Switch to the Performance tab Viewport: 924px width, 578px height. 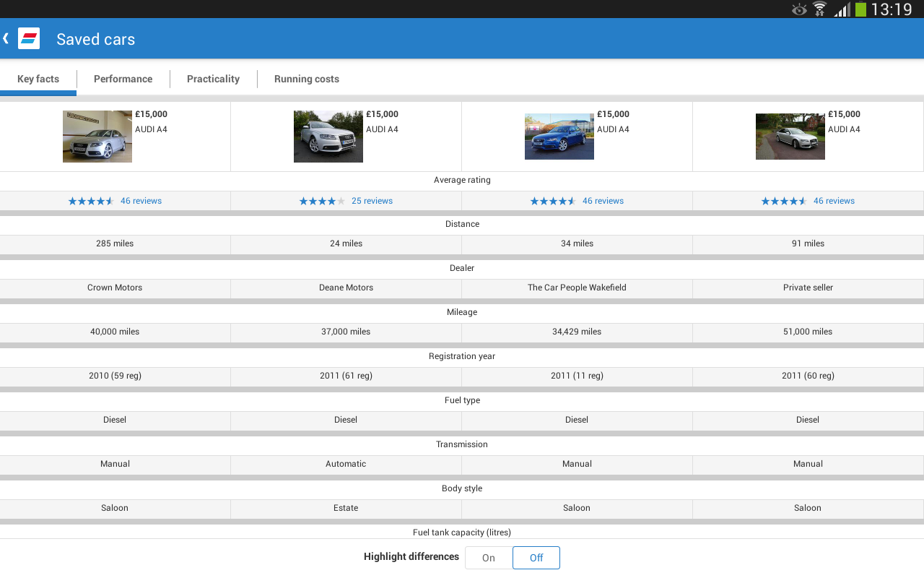pos(123,79)
